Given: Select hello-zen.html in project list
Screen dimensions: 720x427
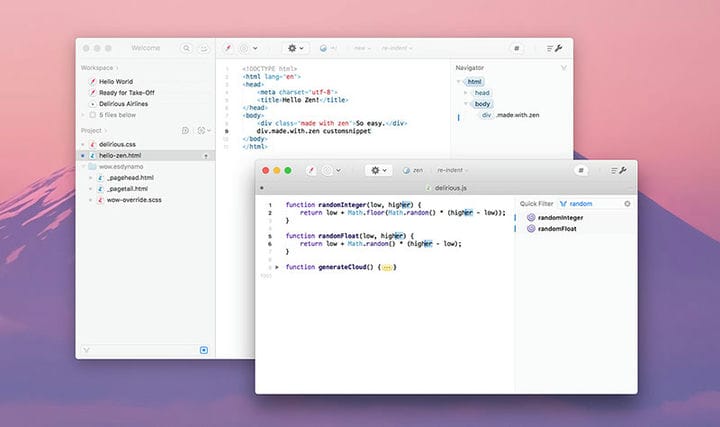Looking at the screenshot, I should coord(120,156).
